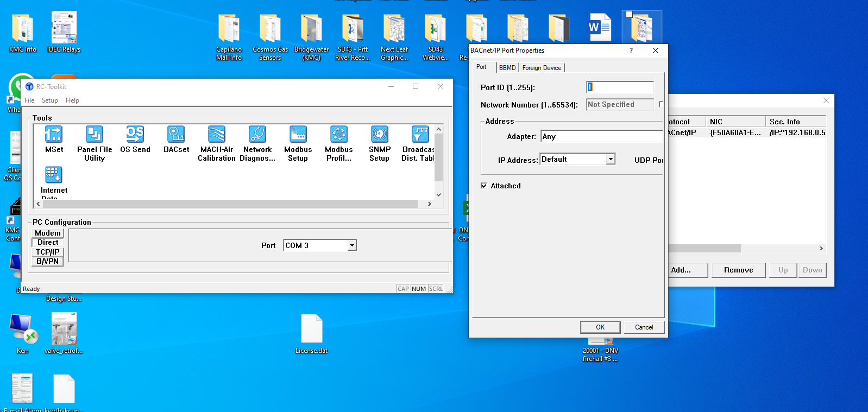868x412 pixels.
Task: Open the Setup menu in RC-Toolkit
Action: click(x=50, y=100)
